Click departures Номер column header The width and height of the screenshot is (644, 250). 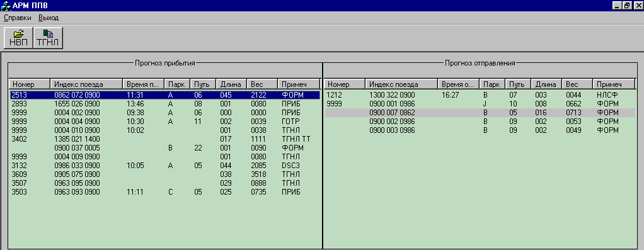click(x=345, y=84)
